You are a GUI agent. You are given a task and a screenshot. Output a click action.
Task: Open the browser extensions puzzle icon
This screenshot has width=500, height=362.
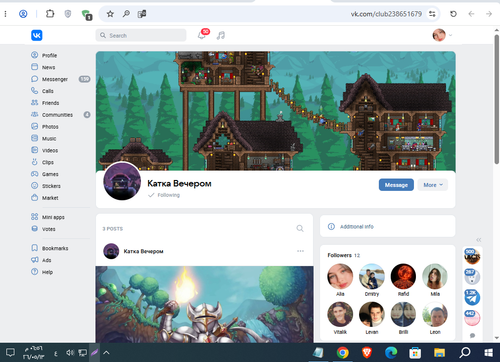(x=50, y=14)
